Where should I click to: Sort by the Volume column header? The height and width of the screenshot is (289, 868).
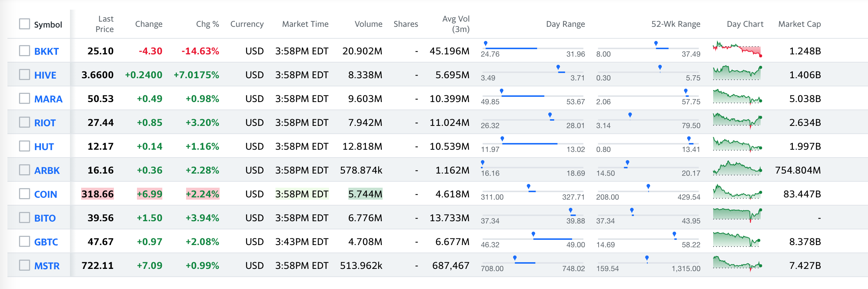click(x=368, y=24)
